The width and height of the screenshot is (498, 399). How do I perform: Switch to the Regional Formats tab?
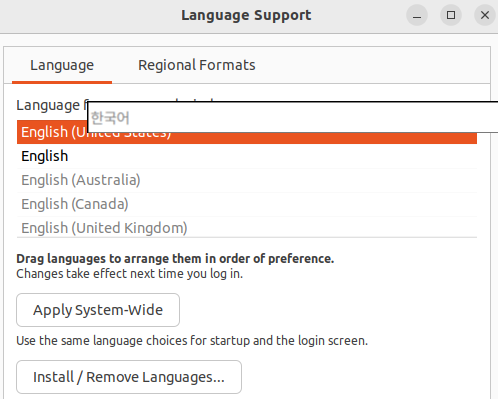coord(197,65)
